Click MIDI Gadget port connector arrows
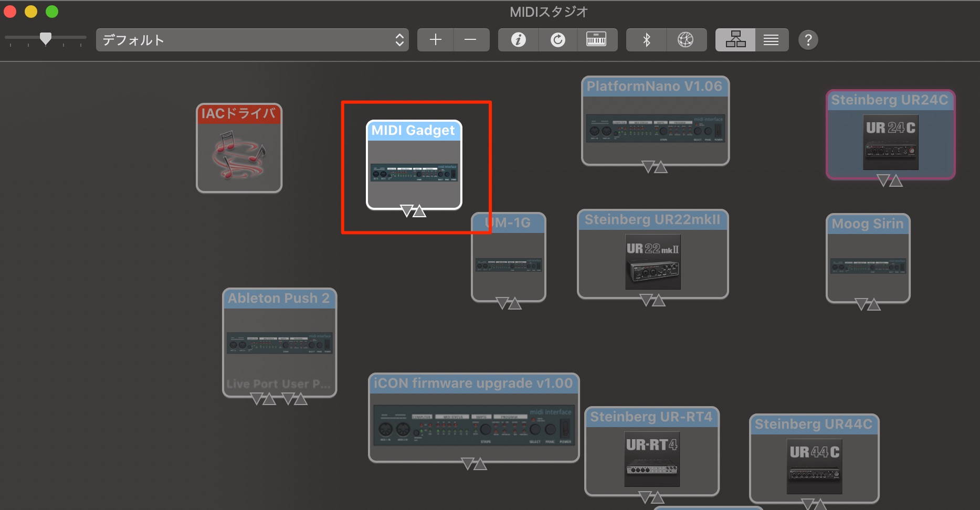This screenshot has height=510, width=980. [413, 211]
